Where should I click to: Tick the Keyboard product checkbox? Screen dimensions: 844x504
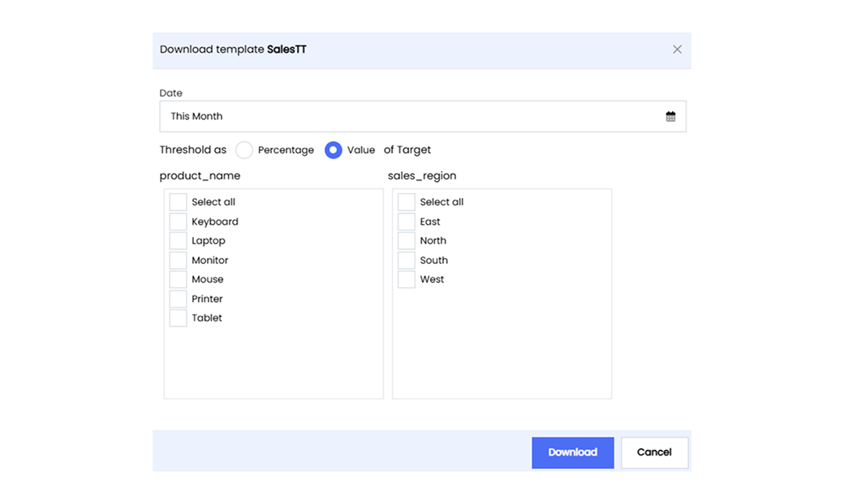179,222
